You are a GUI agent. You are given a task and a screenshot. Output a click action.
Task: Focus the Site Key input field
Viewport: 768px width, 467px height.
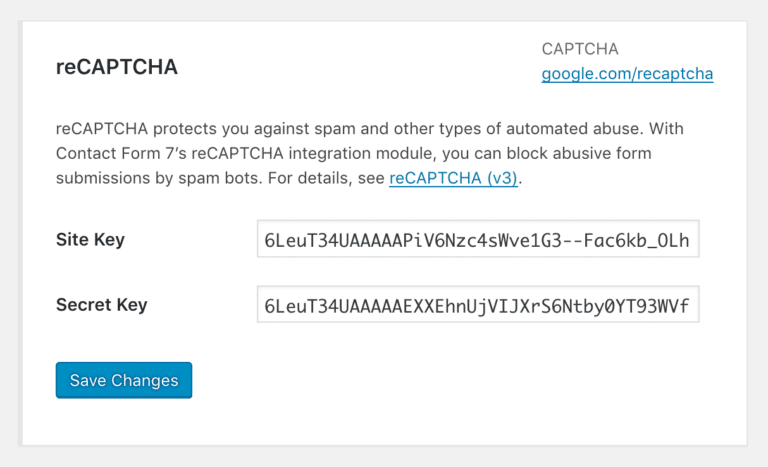pos(478,239)
